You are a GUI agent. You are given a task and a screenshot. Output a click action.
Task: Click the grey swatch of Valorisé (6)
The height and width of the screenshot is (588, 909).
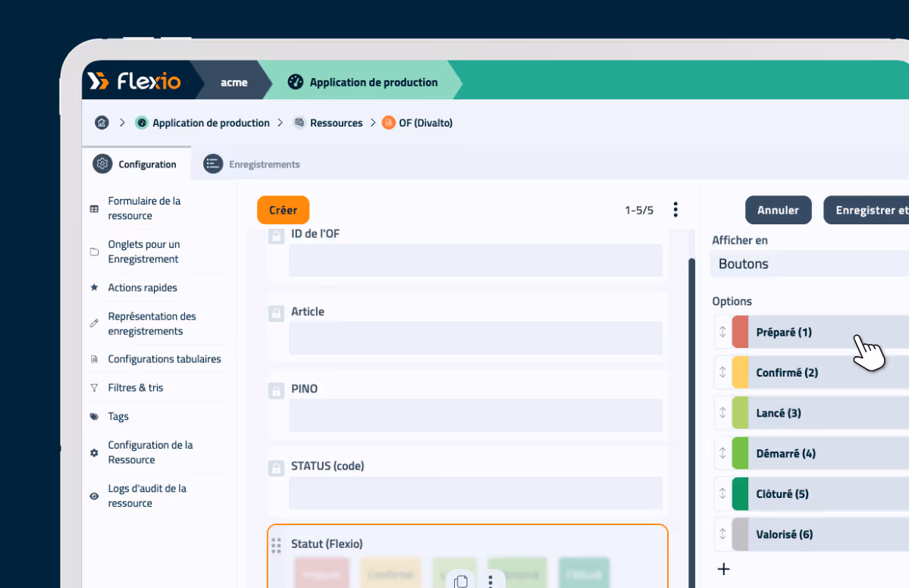click(740, 534)
